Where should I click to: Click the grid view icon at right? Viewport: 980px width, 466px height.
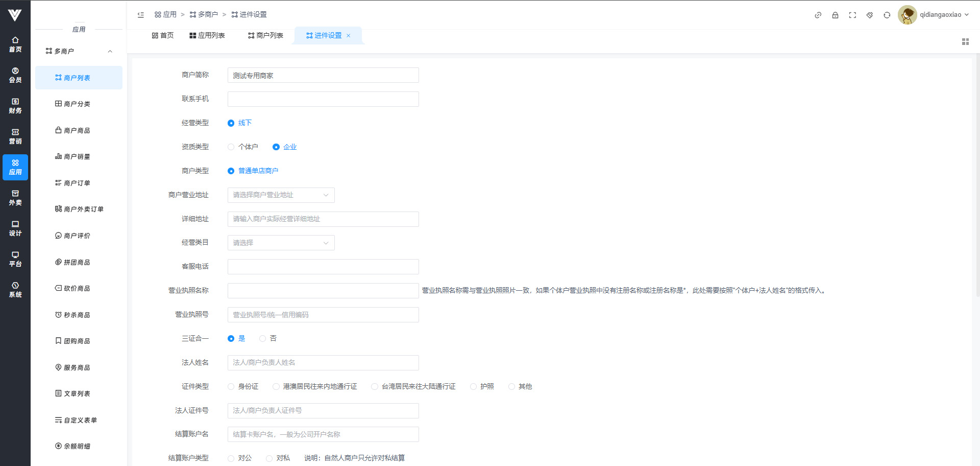pos(965,42)
